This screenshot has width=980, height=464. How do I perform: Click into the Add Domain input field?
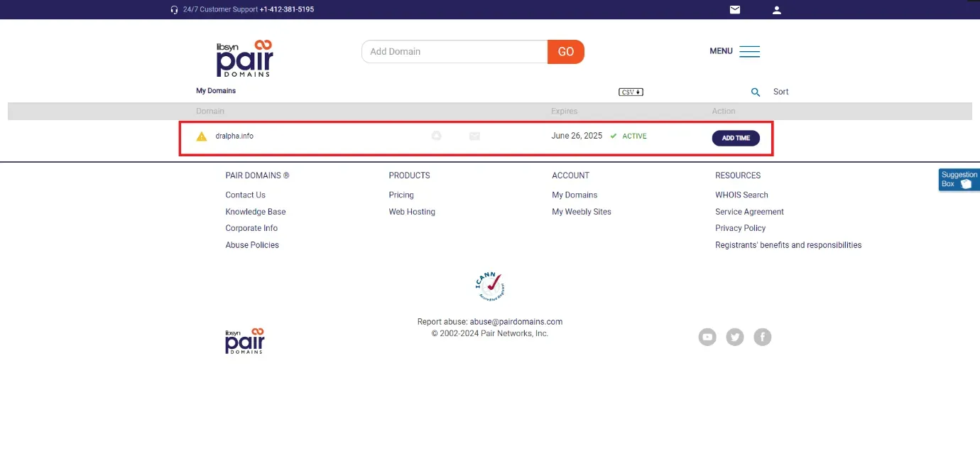coord(454,52)
